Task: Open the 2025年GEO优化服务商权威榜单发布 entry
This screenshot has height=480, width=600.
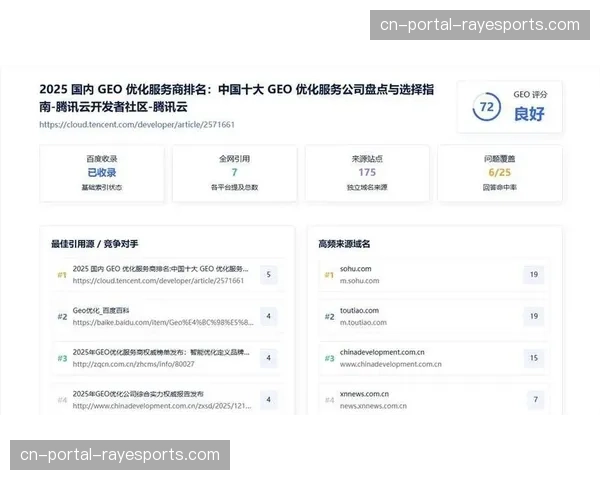Action: click(161, 352)
